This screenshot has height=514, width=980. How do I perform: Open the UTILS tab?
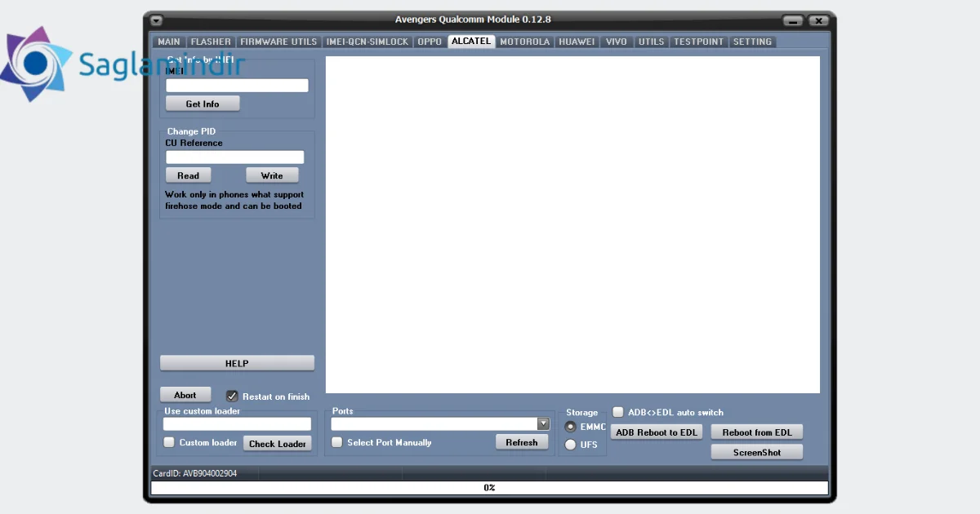click(x=652, y=42)
